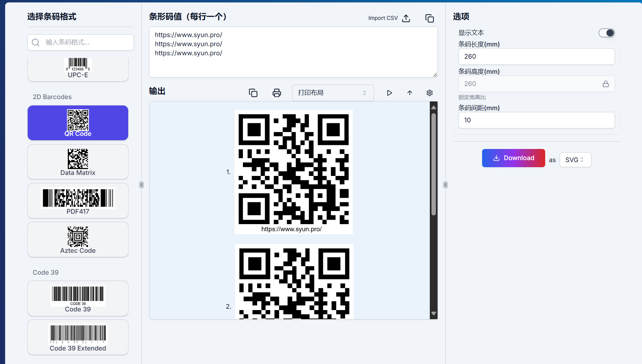Image resolution: width=642 pixels, height=364 pixels.
Task: Click the Code 39 section heading
Action: pyautogui.click(x=46, y=273)
